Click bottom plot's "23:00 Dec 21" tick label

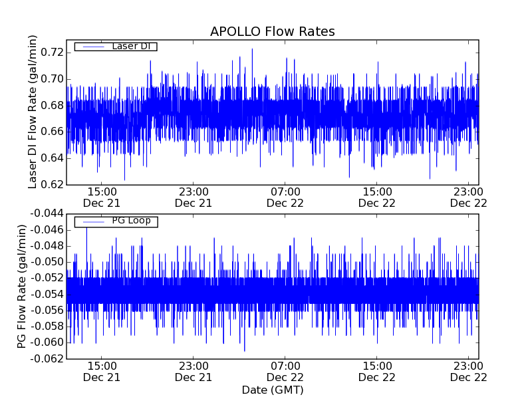pyautogui.click(x=194, y=371)
